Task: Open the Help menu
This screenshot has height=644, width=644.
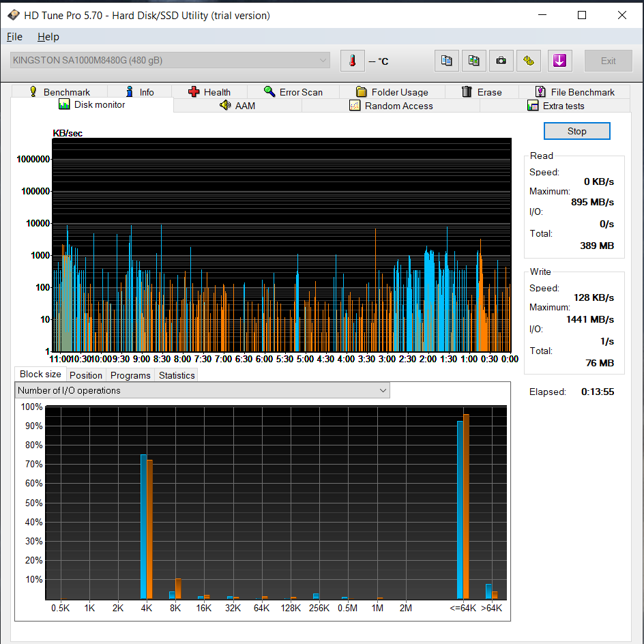Action: tap(48, 37)
